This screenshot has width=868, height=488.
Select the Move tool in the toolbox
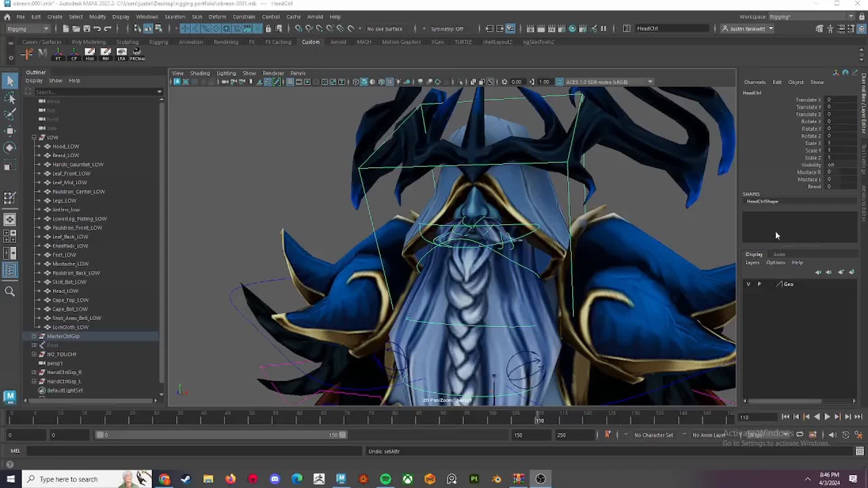[10, 131]
